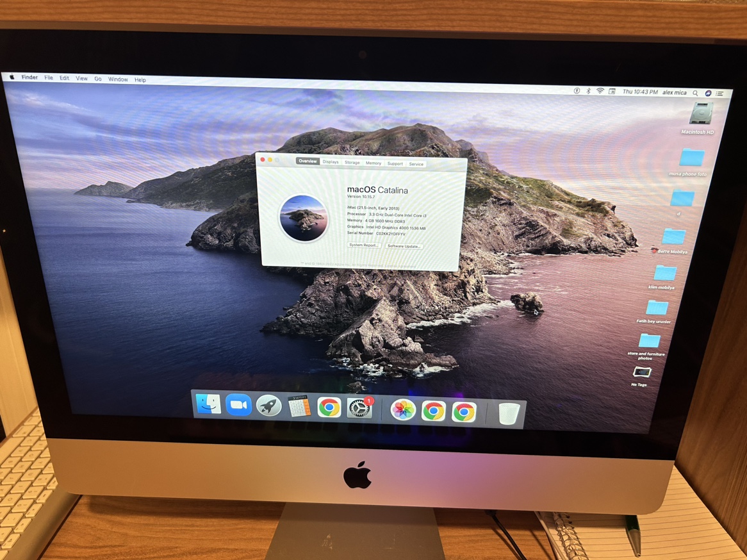The image size is (747, 560).
Task: Open System Preferences with update badge
Action: click(x=359, y=409)
